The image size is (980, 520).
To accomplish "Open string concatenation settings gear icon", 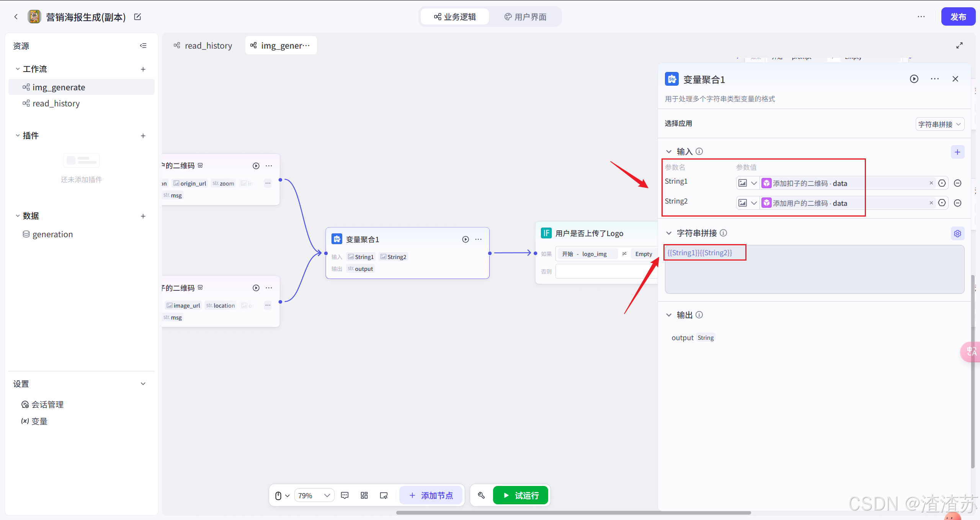I will [x=957, y=233].
